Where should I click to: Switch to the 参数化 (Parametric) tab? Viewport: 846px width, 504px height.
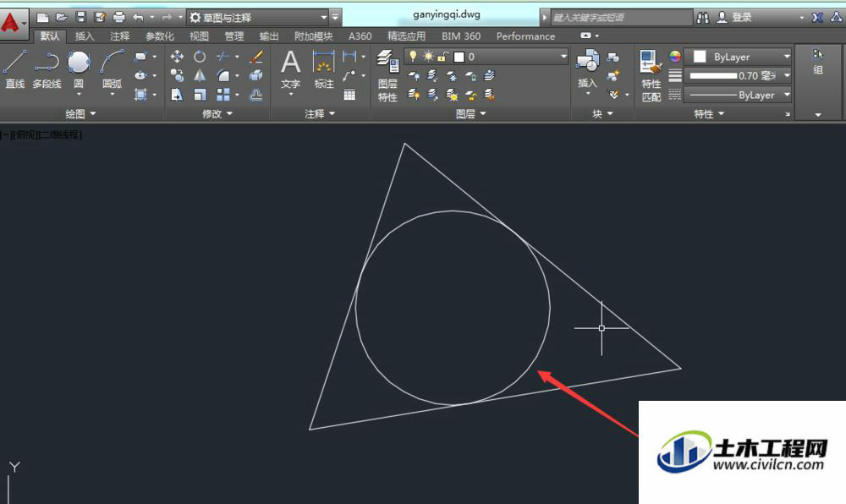point(160,36)
